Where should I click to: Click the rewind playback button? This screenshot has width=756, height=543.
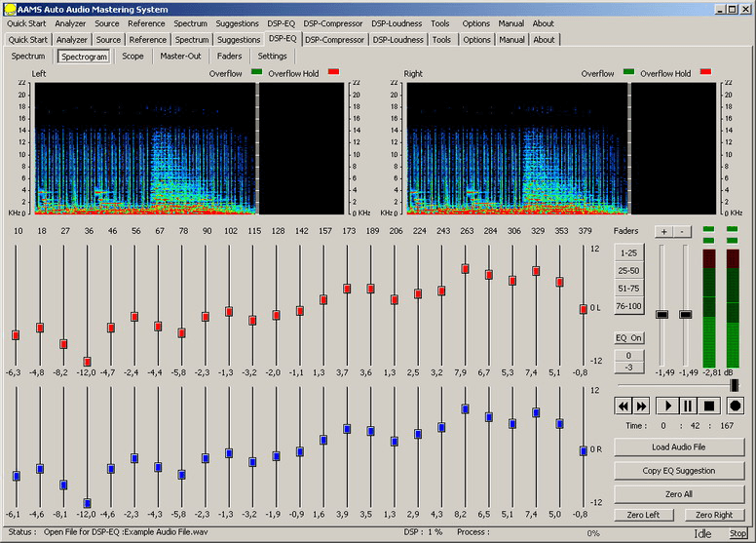tap(623, 406)
